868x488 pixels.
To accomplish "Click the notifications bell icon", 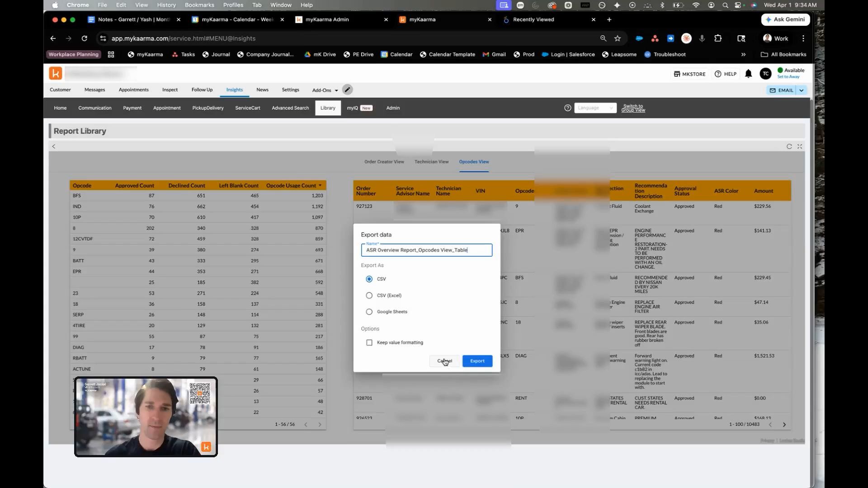I will [x=748, y=74].
